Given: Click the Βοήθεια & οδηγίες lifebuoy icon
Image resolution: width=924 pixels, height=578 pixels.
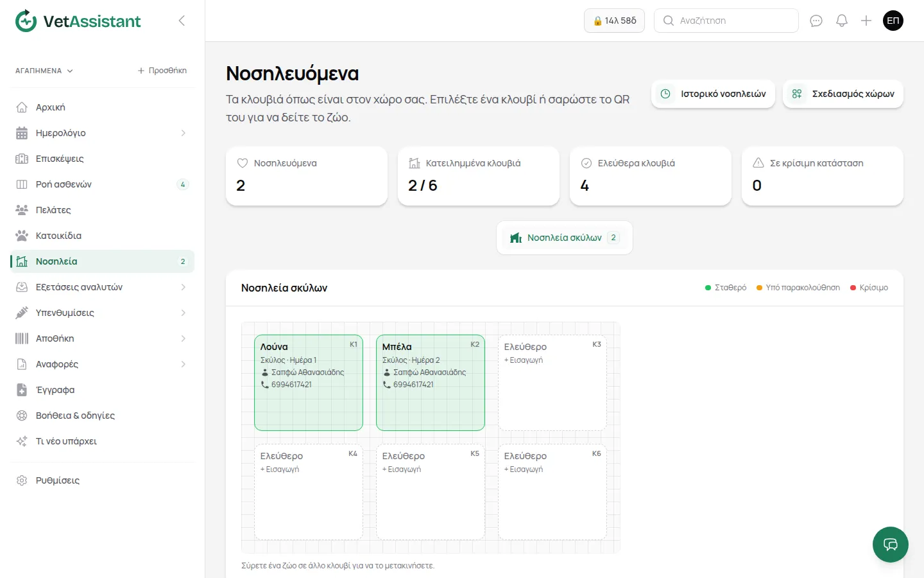Looking at the screenshot, I should (22, 416).
